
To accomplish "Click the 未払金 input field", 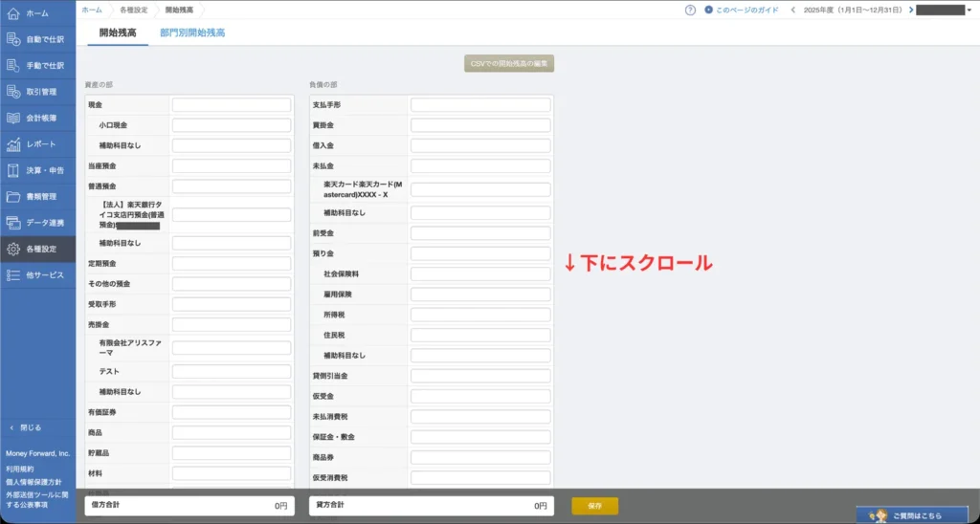I will point(480,166).
